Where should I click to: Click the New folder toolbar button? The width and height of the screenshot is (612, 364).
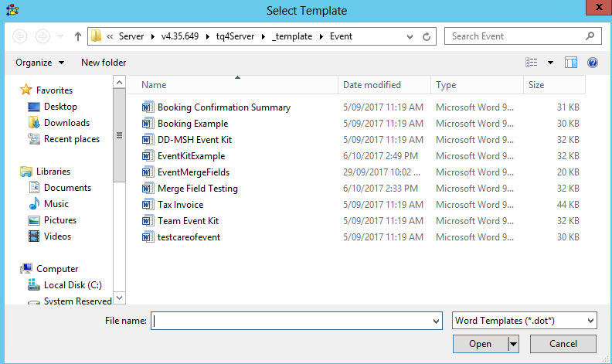104,63
